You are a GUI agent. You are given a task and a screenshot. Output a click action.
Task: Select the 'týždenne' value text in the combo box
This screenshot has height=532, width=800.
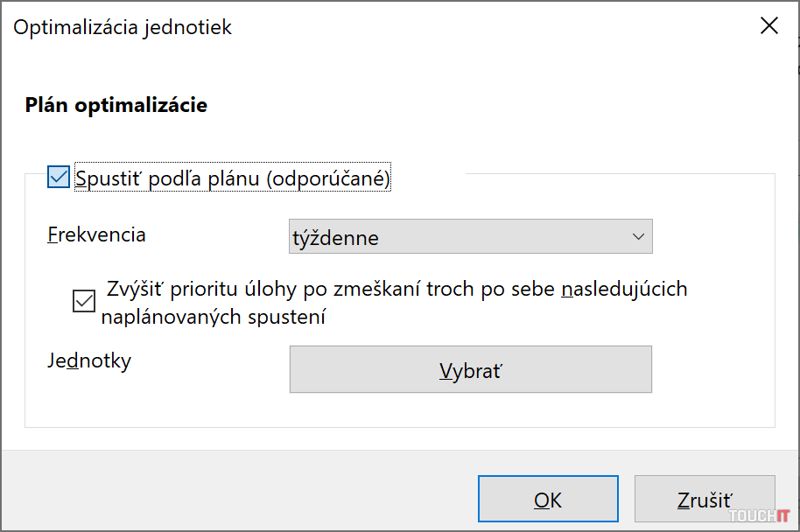[335, 238]
